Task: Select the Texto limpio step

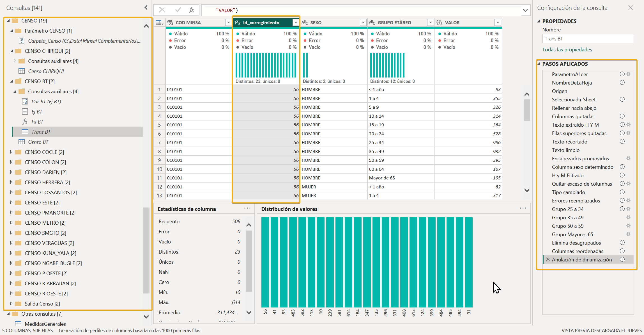Action: point(565,150)
